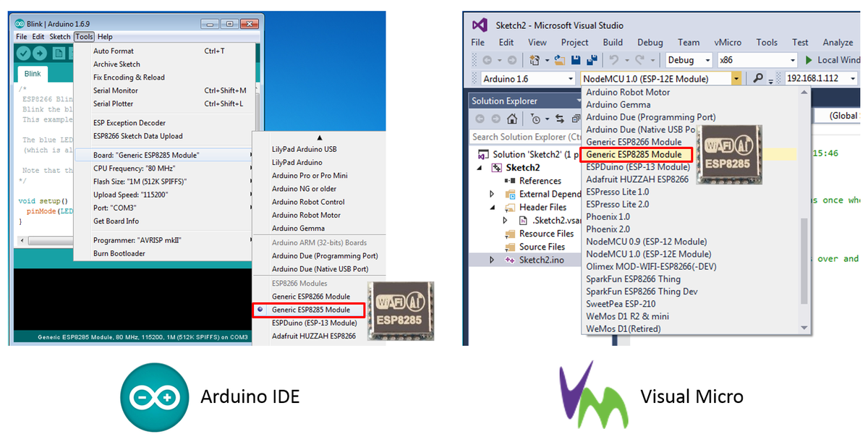Click scroll-up arrow atop Arduino boards submenu
Screen dimensions: 868x442
(x=319, y=137)
